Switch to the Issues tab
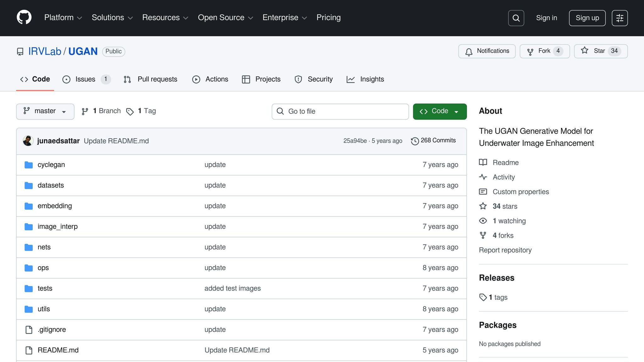The image size is (644, 362). tap(85, 79)
